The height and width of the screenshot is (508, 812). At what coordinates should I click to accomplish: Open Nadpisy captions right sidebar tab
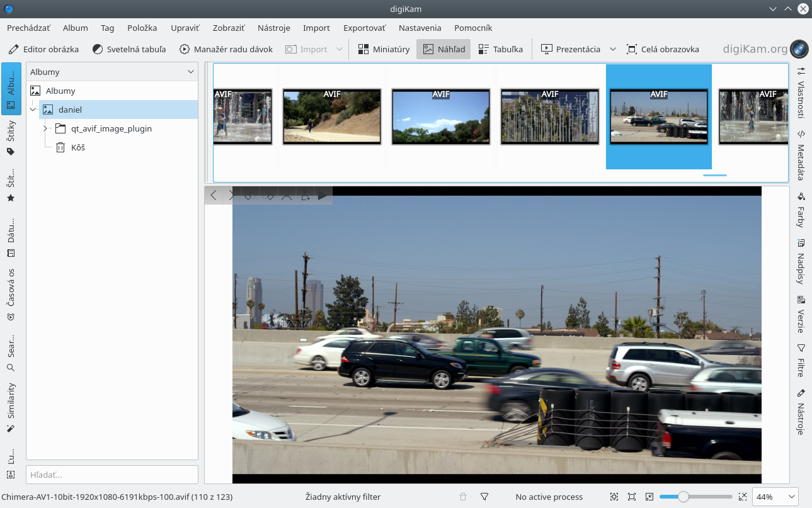tap(801, 261)
